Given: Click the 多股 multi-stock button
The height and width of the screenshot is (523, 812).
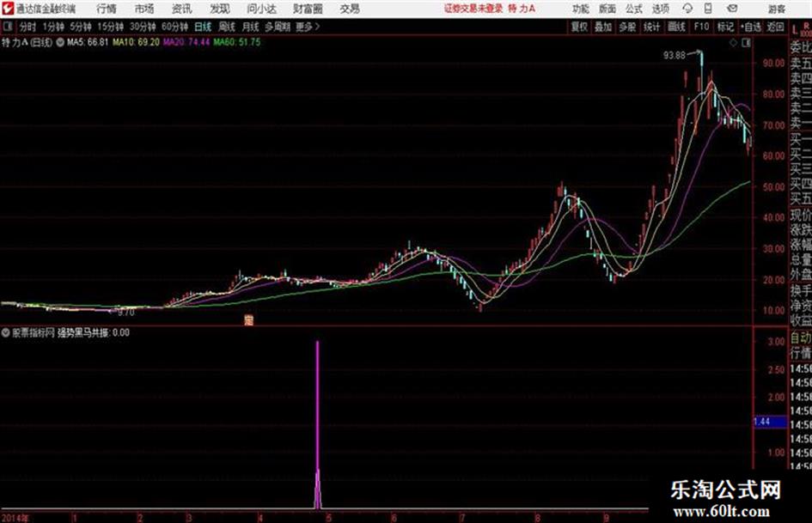Looking at the screenshot, I should [x=627, y=27].
